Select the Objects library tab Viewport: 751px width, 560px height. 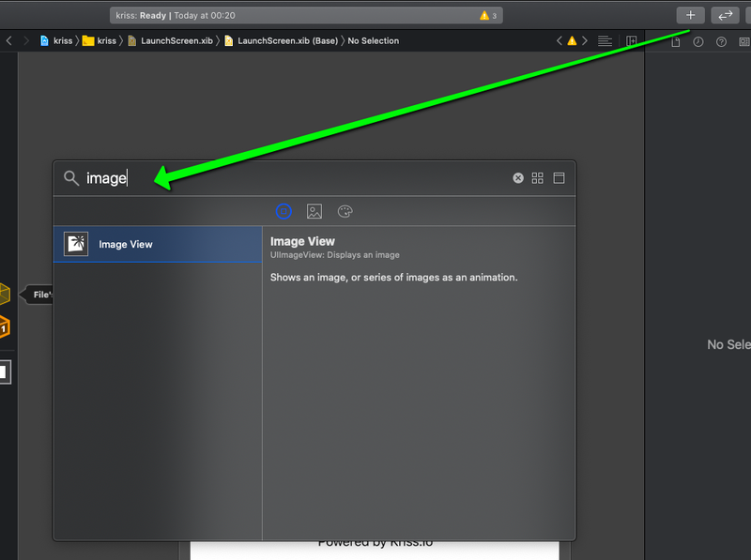click(284, 211)
